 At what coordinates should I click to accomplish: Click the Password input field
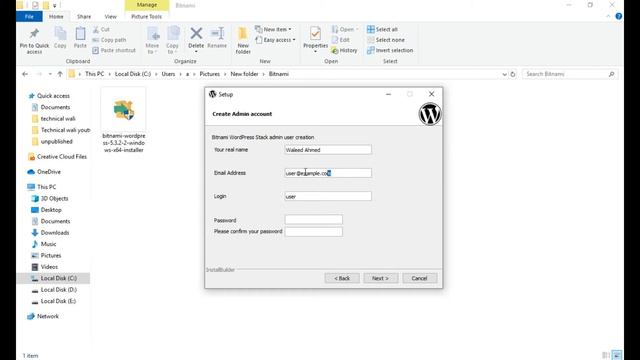pyautogui.click(x=313, y=220)
